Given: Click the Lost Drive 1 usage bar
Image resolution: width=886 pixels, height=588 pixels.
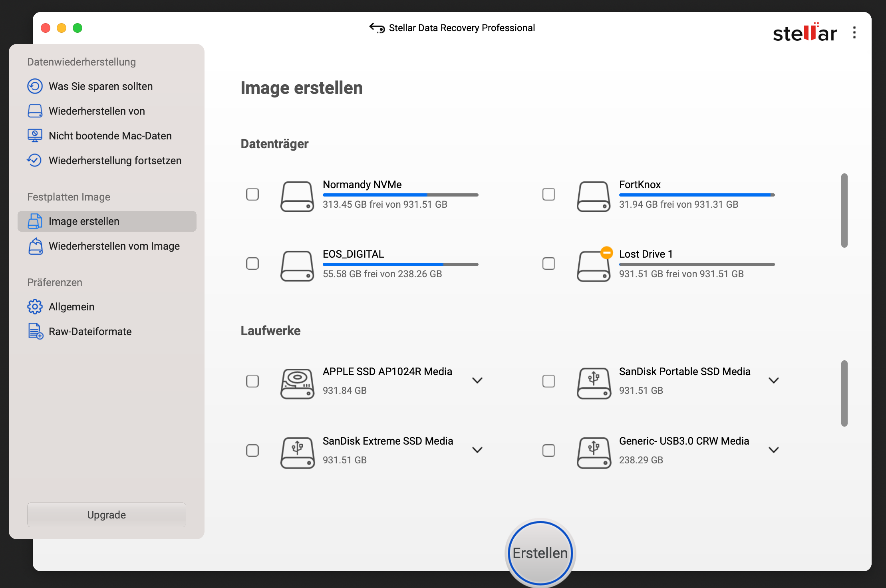Looking at the screenshot, I should (x=697, y=264).
